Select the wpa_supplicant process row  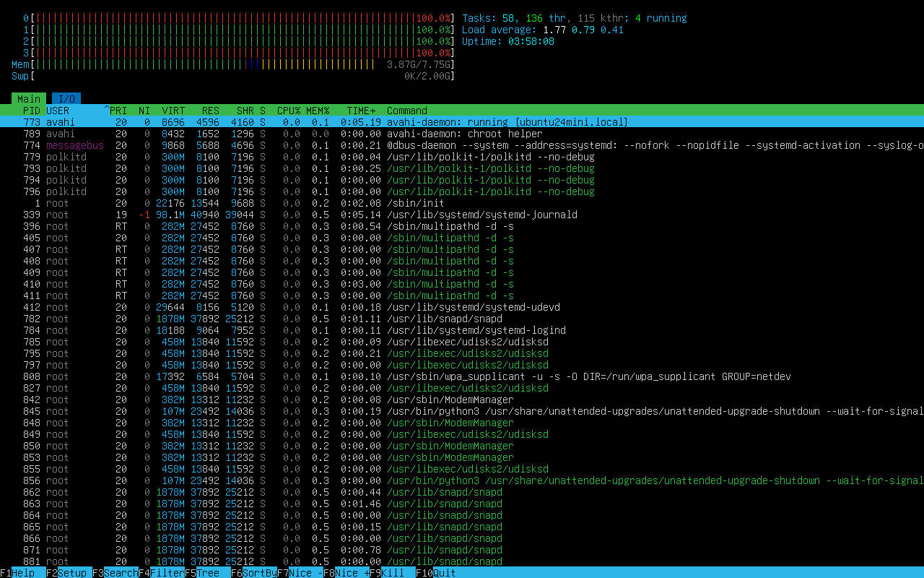[462, 376]
